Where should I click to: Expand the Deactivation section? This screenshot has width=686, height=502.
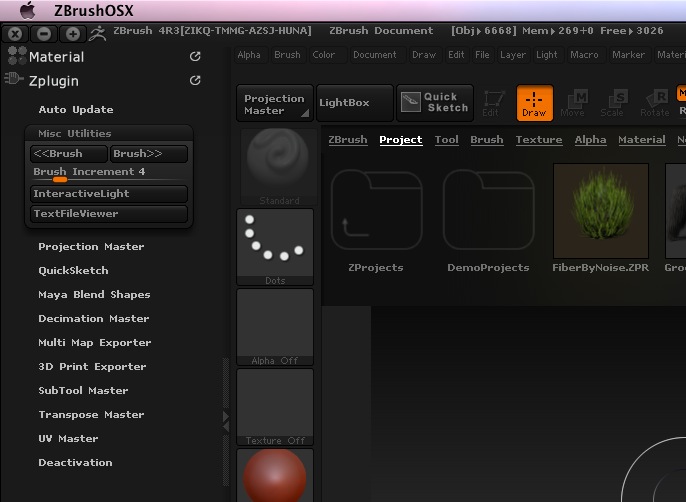(75, 463)
